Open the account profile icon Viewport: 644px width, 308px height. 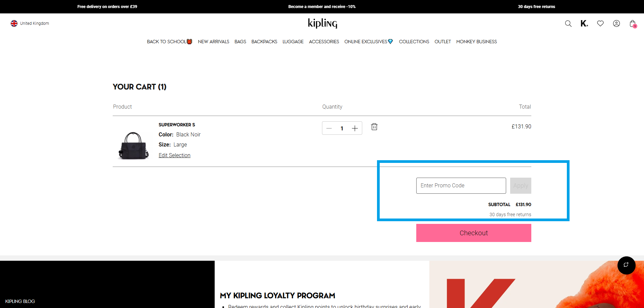click(x=616, y=23)
